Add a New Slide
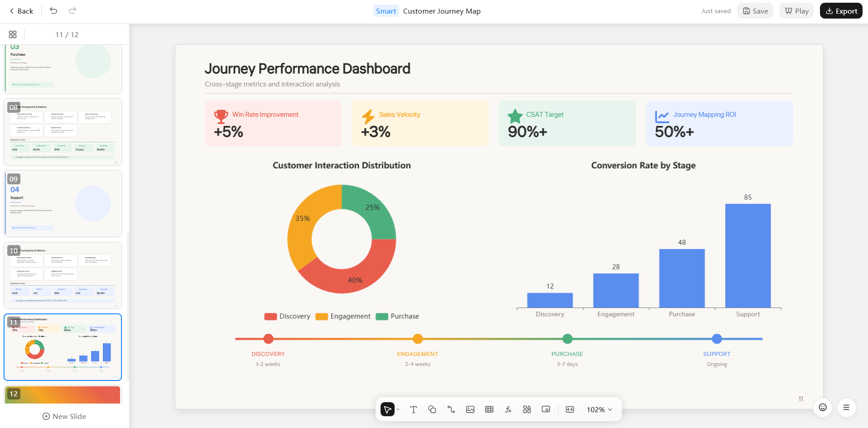868x428 pixels. pos(64,416)
